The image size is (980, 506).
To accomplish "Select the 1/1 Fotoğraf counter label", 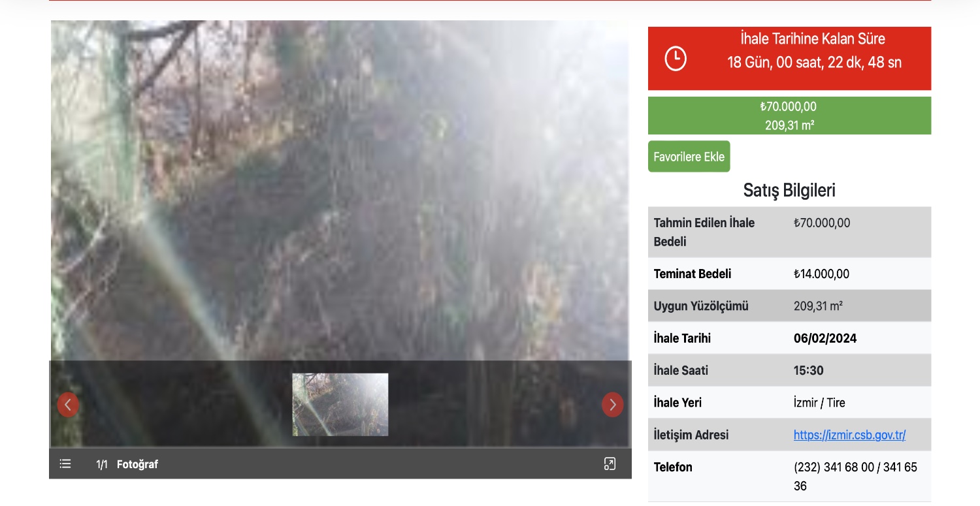I will click(x=127, y=464).
